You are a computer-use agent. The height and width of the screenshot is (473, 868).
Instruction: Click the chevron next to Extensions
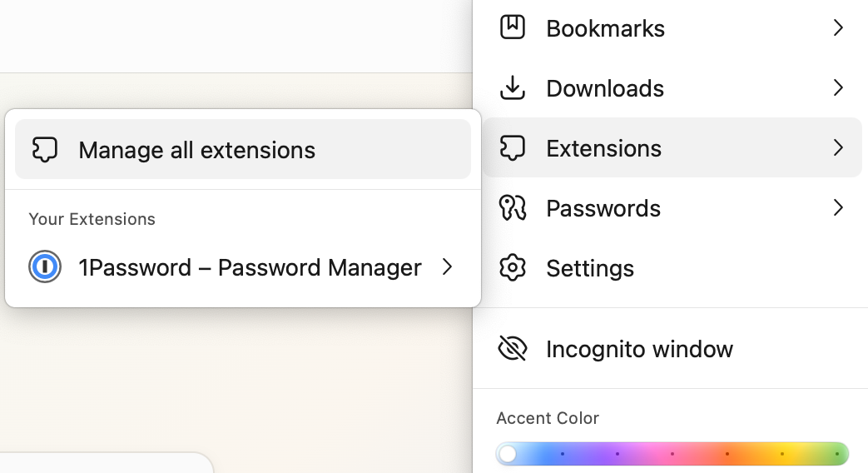tap(838, 148)
